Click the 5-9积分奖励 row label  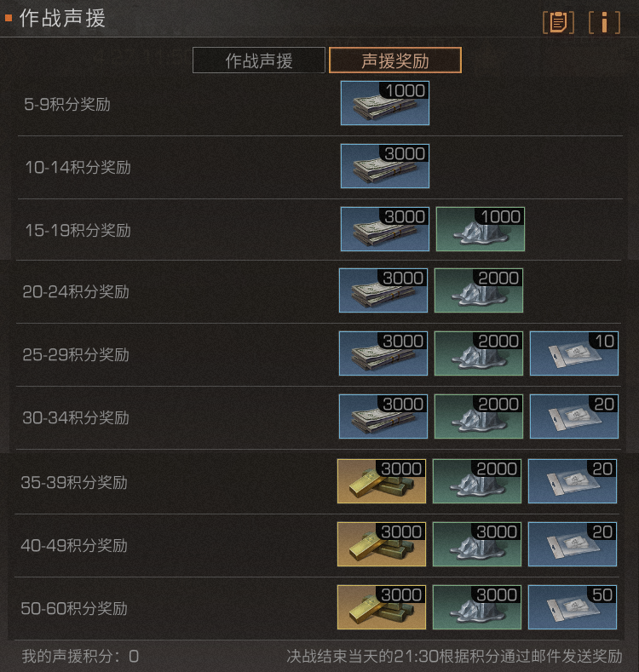(x=67, y=104)
